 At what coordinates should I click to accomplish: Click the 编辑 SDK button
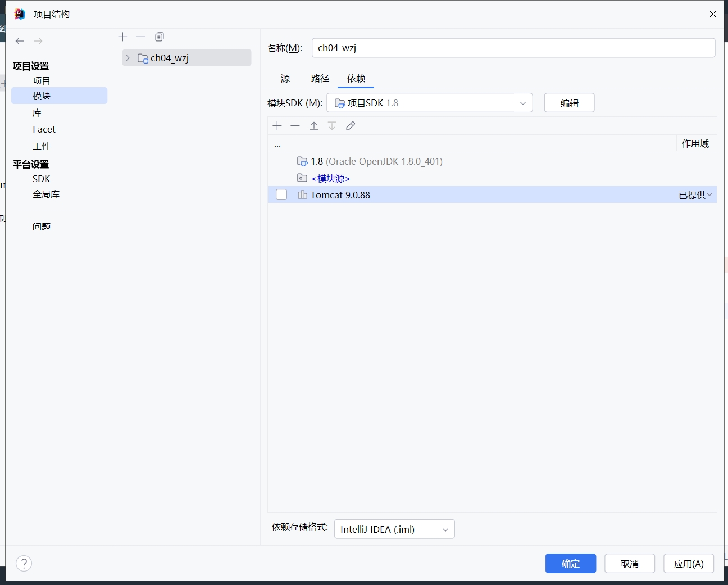[x=569, y=103]
